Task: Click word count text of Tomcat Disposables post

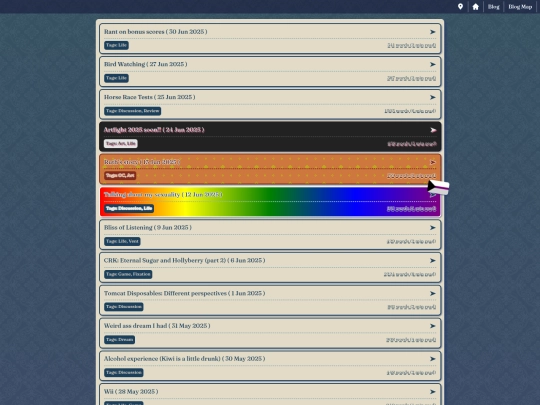Action: point(412,307)
